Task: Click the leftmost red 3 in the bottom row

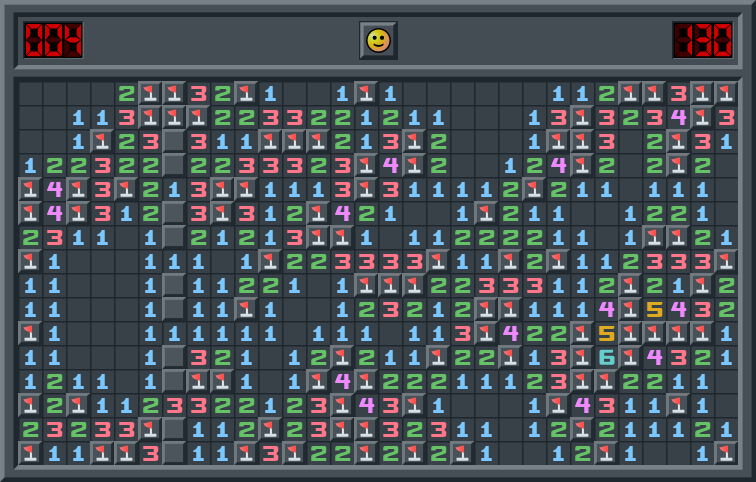Action: click(x=150, y=453)
